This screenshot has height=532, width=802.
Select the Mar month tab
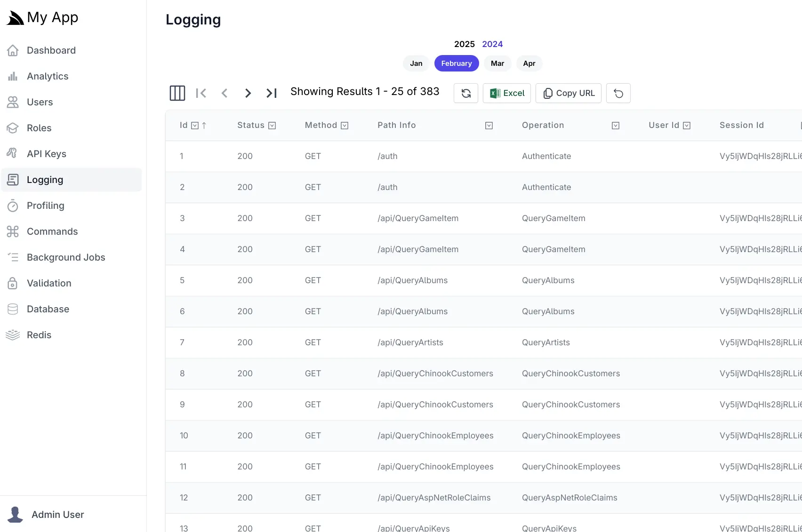tap(497, 63)
